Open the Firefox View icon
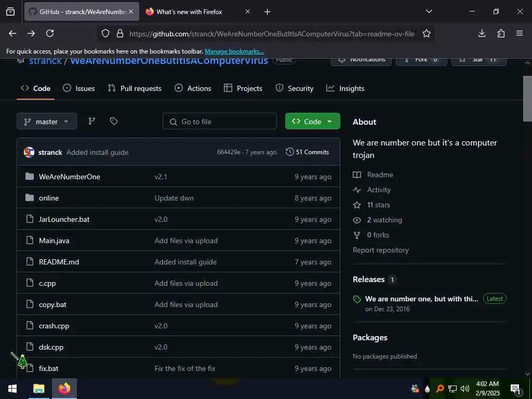 10,11
